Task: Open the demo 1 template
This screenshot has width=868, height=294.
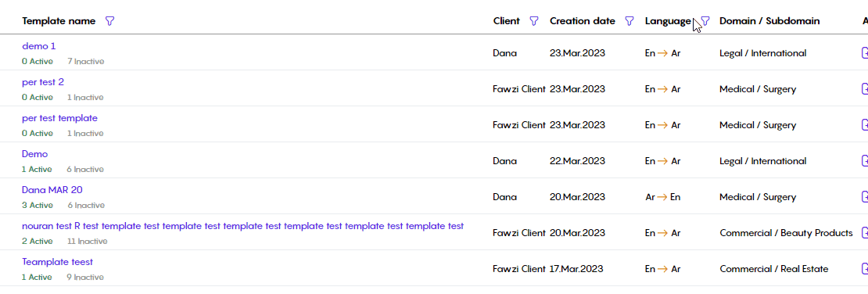Action: click(39, 46)
